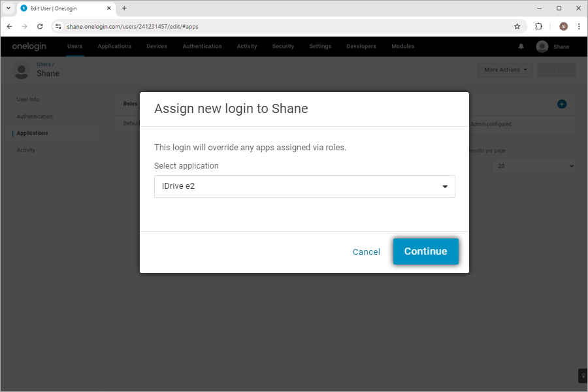Open the Developers menu
Viewport: 588px width, 392px height.
361,46
